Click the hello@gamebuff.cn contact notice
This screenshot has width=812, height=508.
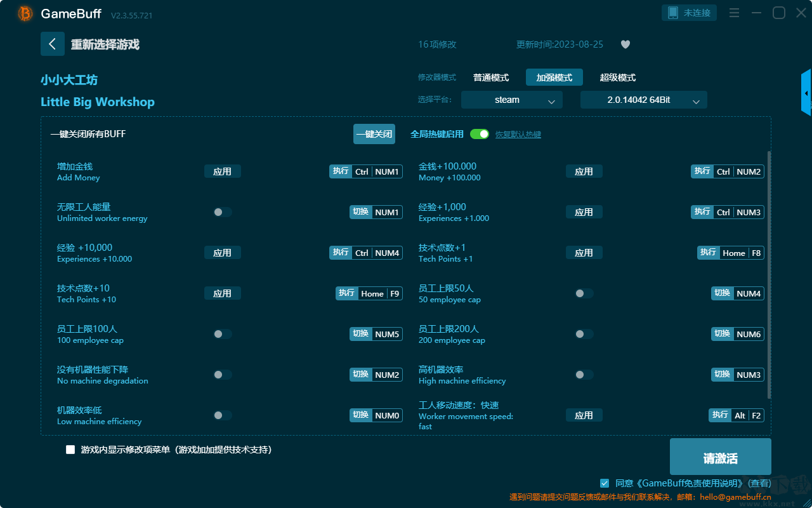point(641,497)
